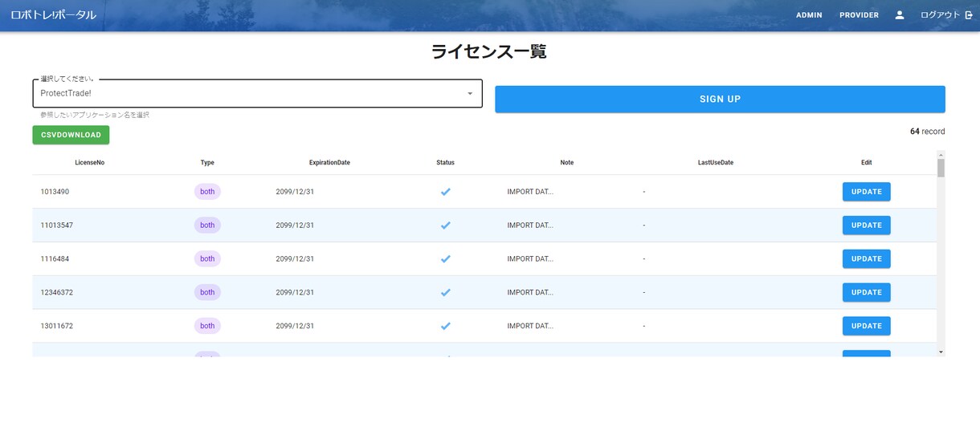Click the SIGN UP button
The image size is (980, 427).
point(720,99)
